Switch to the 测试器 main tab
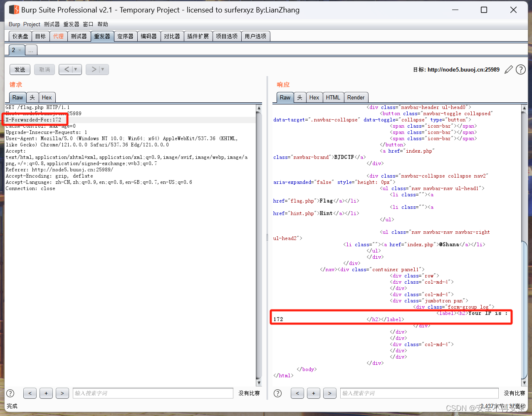This screenshot has height=416, width=532. click(79, 36)
